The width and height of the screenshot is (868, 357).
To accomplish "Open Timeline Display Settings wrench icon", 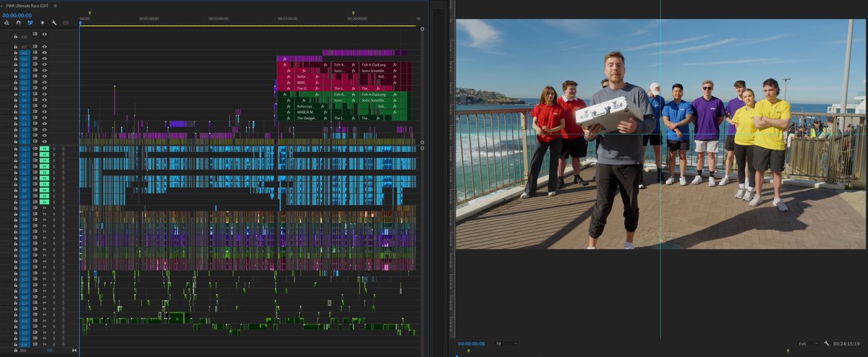I will [x=54, y=23].
